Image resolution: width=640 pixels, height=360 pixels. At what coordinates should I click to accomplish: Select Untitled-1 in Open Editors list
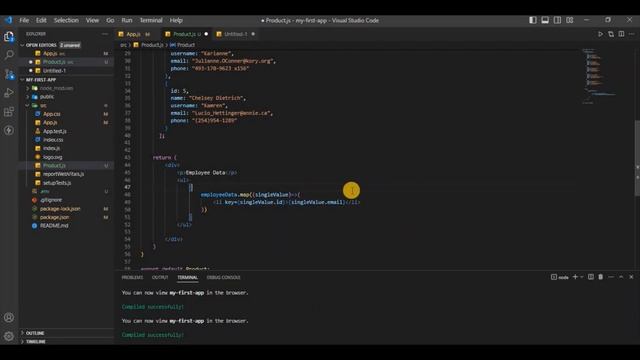(54, 71)
